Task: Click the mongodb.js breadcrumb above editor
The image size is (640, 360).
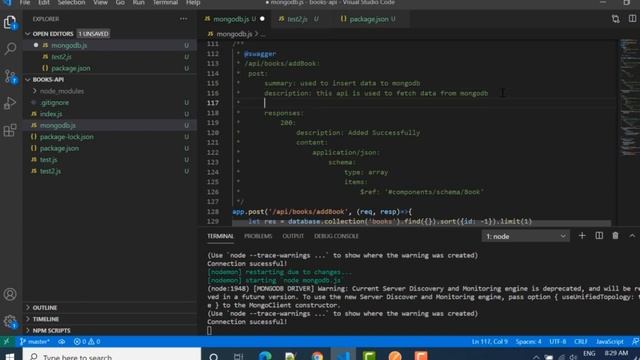Action: (x=234, y=34)
